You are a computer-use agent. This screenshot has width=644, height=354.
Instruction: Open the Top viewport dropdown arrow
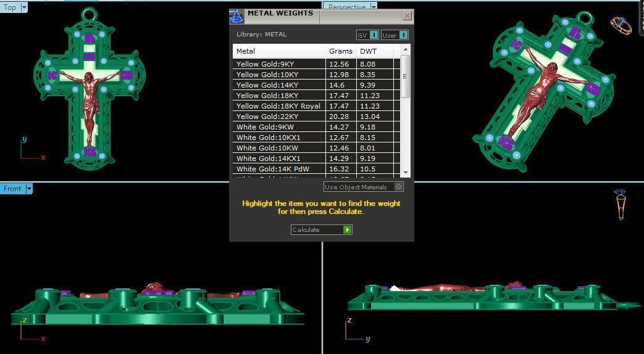pyautogui.click(x=24, y=7)
